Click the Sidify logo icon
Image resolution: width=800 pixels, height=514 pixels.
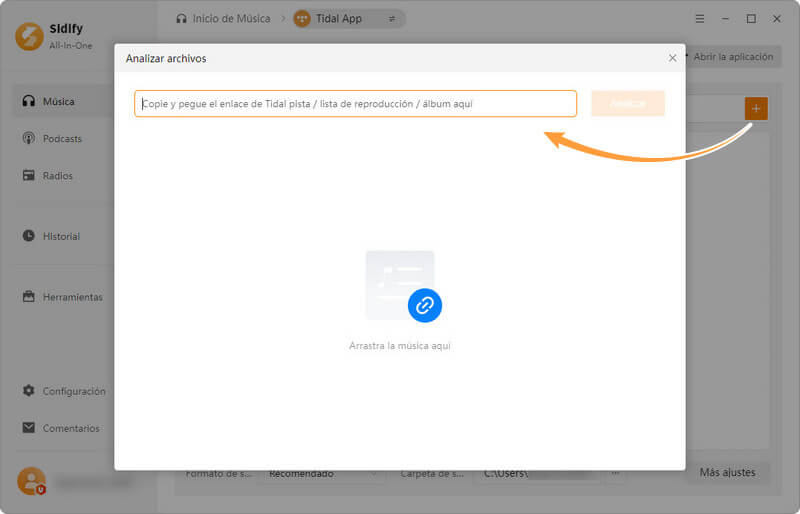click(x=30, y=36)
